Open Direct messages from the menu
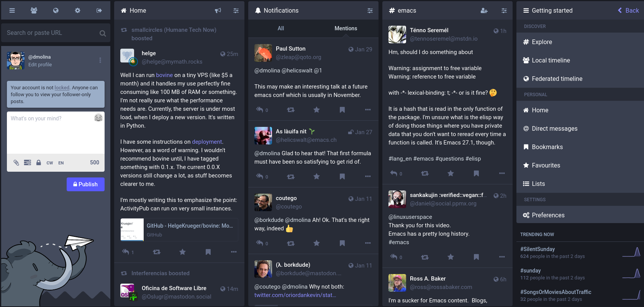This screenshot has height=307, width=644. pyautogui.click(x=554, y=128)
